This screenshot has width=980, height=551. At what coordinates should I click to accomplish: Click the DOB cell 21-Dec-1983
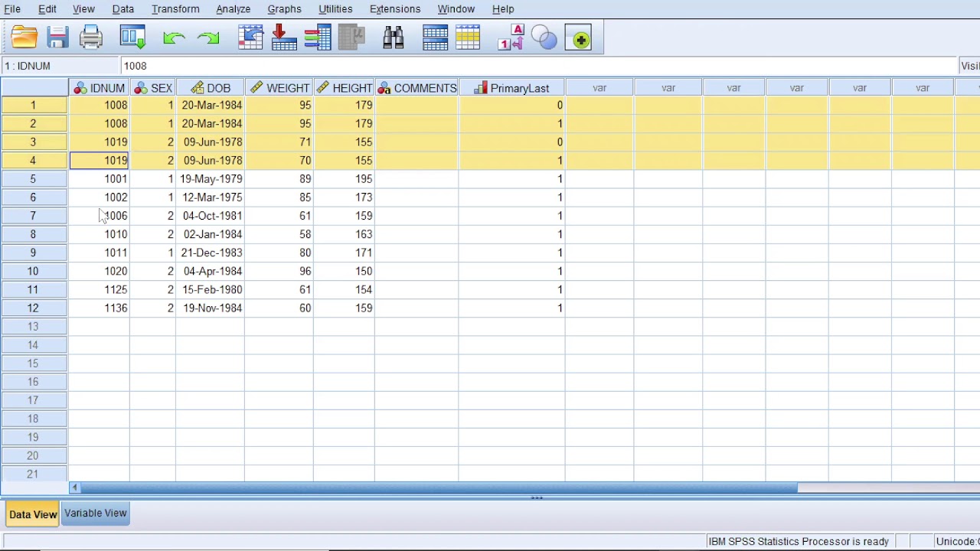coord(211,253)
